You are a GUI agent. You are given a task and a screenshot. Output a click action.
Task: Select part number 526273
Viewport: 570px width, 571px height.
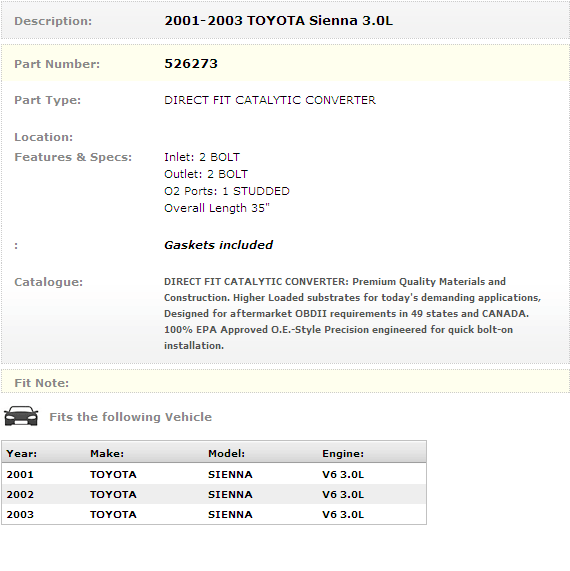[x=191, y=64]
